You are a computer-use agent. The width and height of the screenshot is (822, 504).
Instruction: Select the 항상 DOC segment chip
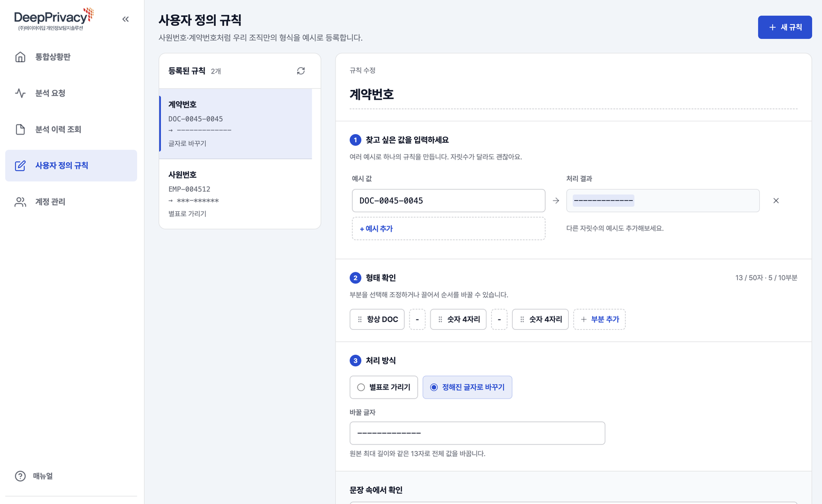377,320
